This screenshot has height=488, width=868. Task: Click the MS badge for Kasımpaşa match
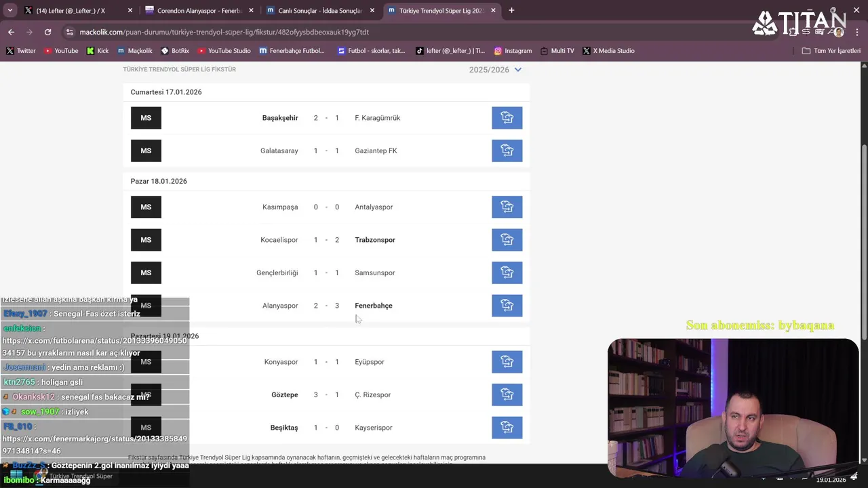(x=146, y=207)
